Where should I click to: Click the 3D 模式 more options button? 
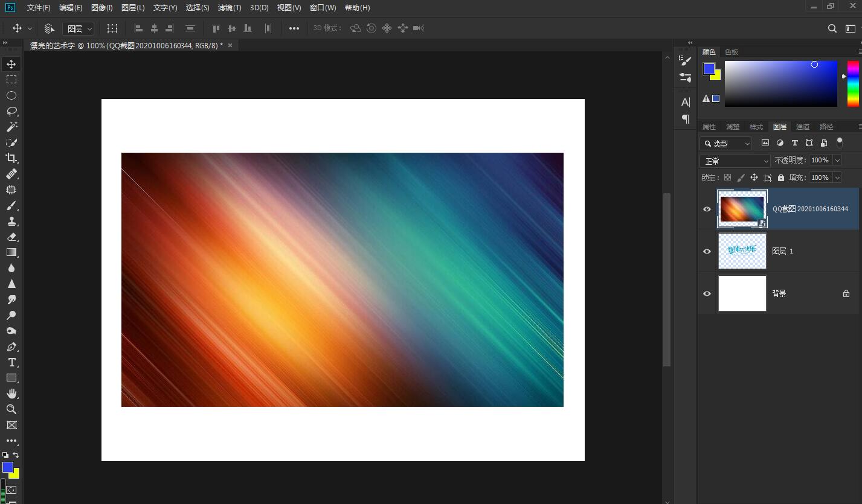(x=294, y=28)
